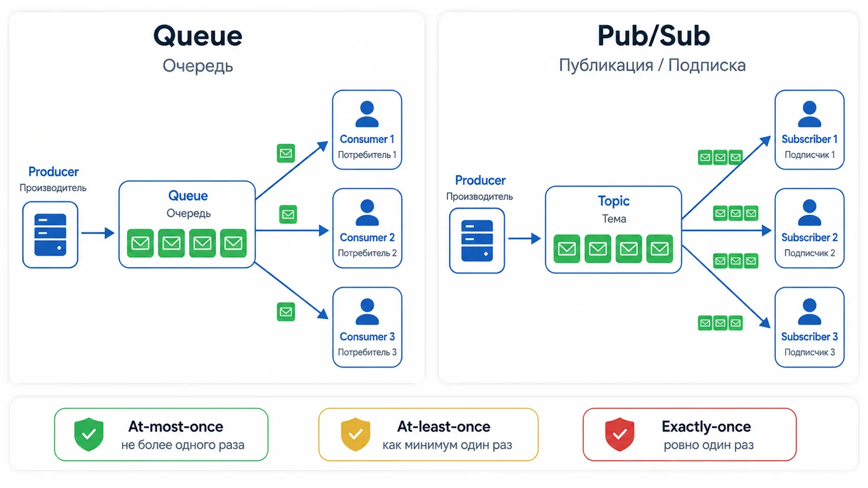
Task: Click the 'не более одного раза' text
Action: coord(183,445)
